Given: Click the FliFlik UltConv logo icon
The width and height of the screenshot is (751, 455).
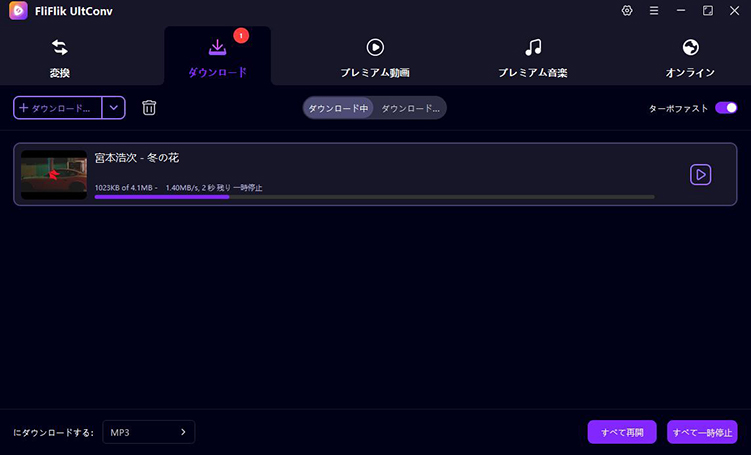Looking at the screenshot, I should [18, 11].
